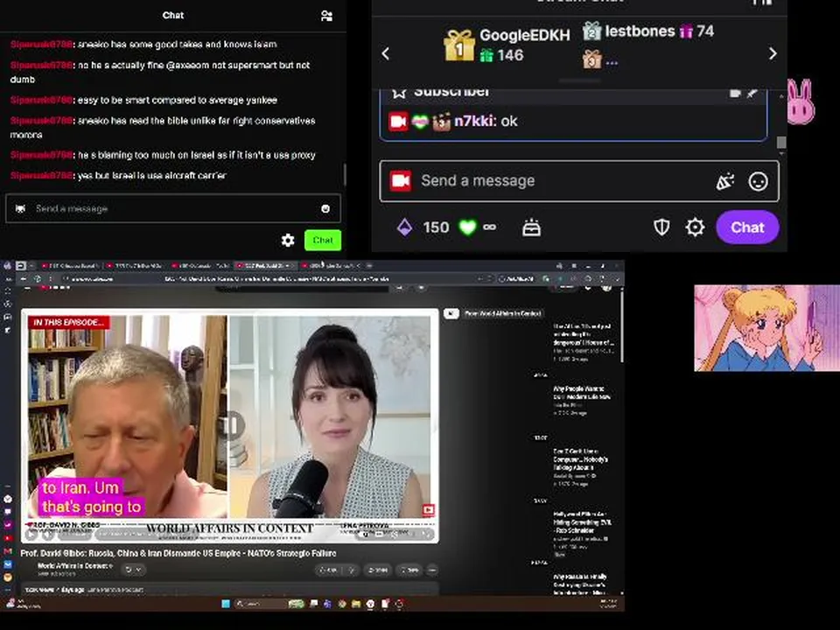840x630 pixels.
Task: Open the YouTube icon in browser sidebar
Action: [x=8, y=538]
